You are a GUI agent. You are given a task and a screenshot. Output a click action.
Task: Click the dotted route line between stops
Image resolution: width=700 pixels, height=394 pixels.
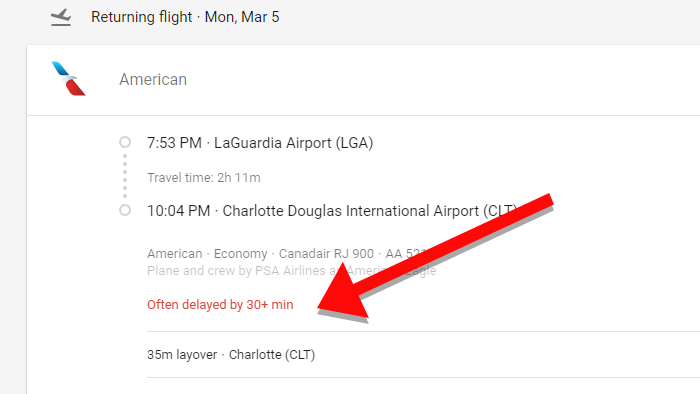pos(125,176)
